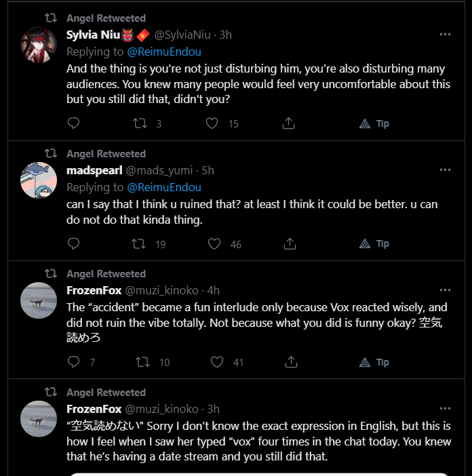Open more options on FrozenFox's 4h tweet
472x476 pixels.
pyautogui.click(x=445, y=290)
